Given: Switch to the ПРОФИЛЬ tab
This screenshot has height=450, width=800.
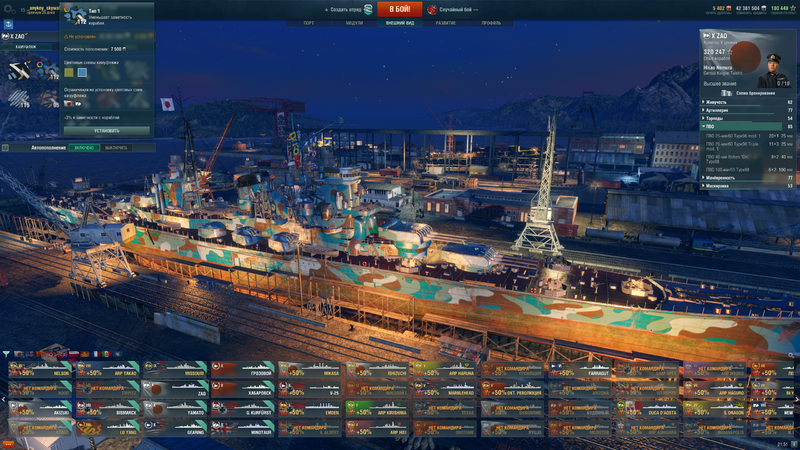Looking at the screenshot, I should (x=491, y=23).
